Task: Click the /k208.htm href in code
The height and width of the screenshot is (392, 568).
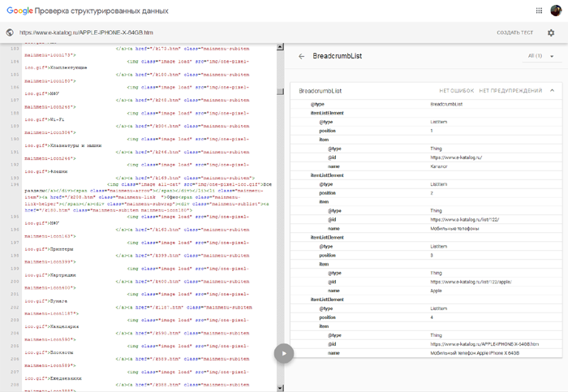Action: click(80, 197)
